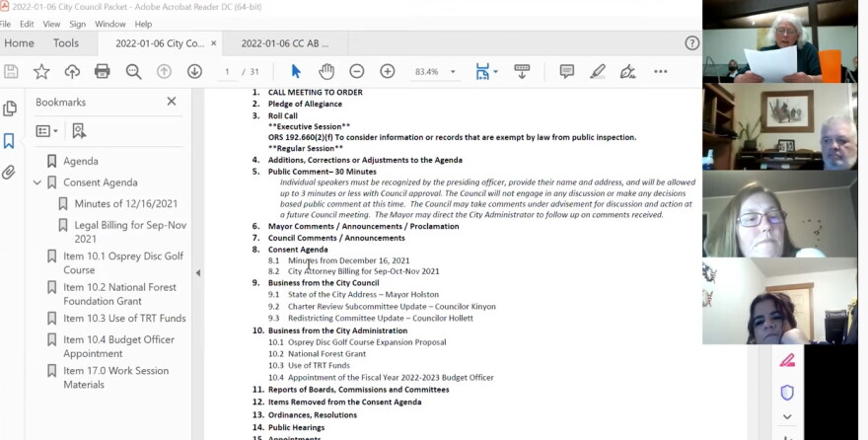Open the View menu

pos(51,25)
